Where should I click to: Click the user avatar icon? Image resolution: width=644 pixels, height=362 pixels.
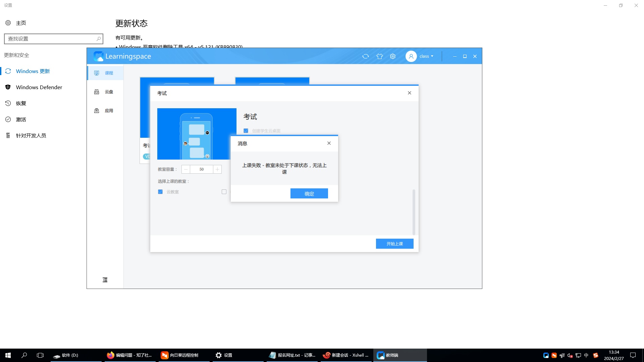coord(411,56)
